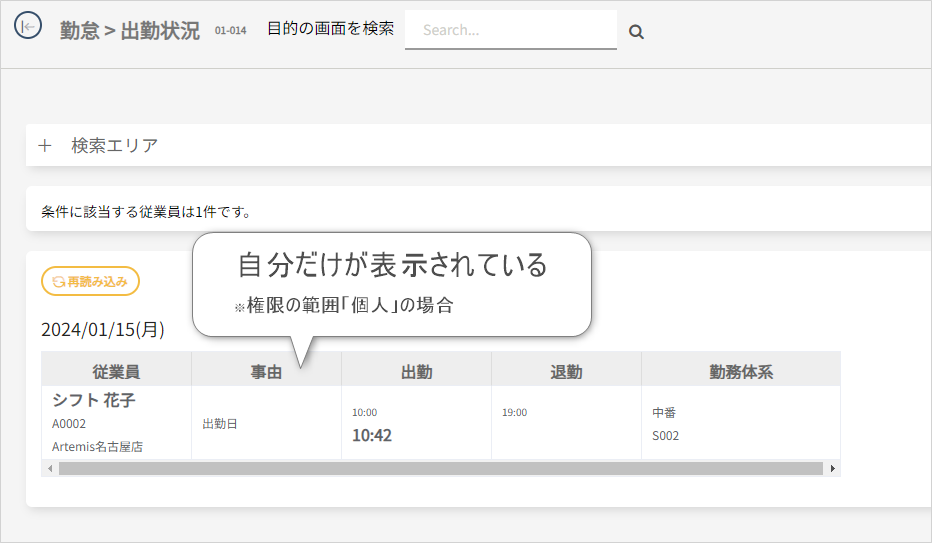The image size is (932, 543).
Task: Click the 出勤 column header
Action: [416, 372]
